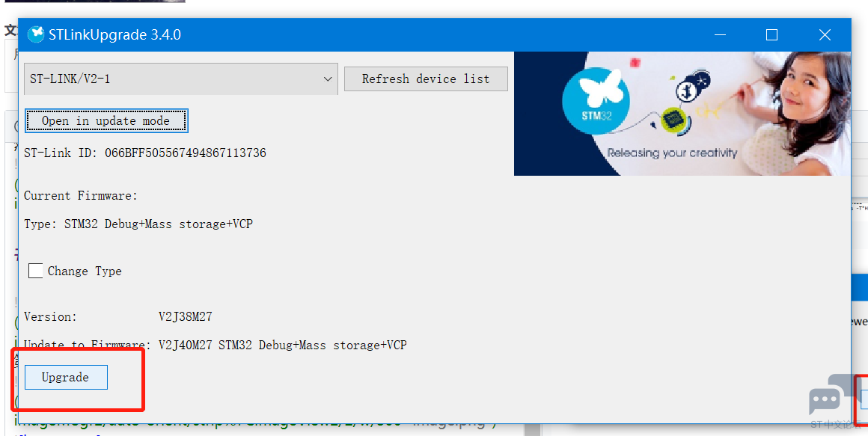Minimize the STLinkUpgrade window
This screenshot has width=868, height=436.
click(720, 35)
